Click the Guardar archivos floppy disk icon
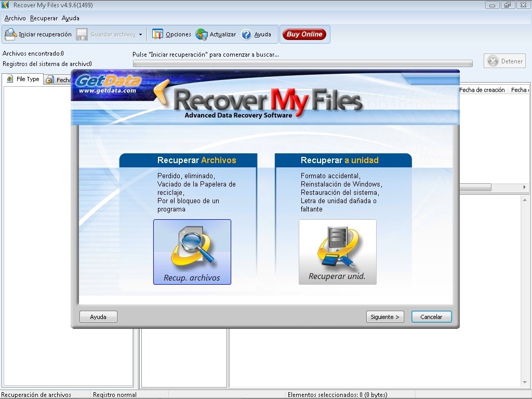 point(82,34)
